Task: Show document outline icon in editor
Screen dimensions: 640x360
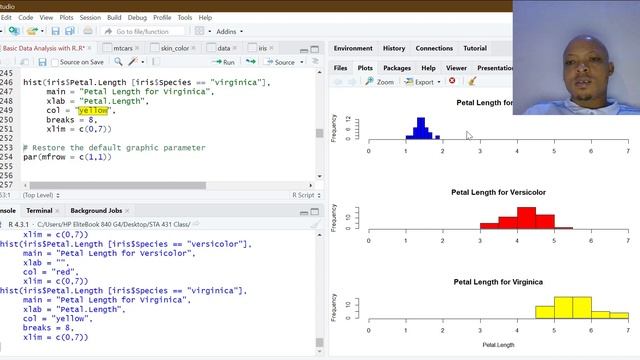Action: (315, 61)
